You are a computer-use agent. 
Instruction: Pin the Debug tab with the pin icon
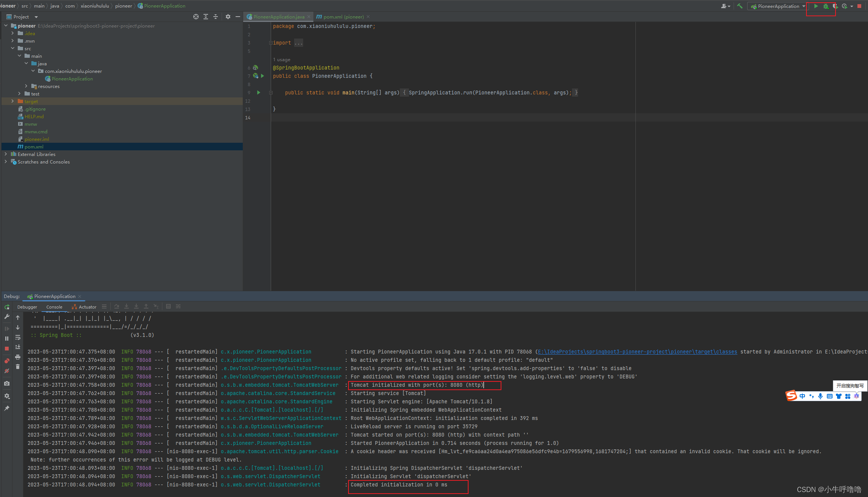pos(7,408)
